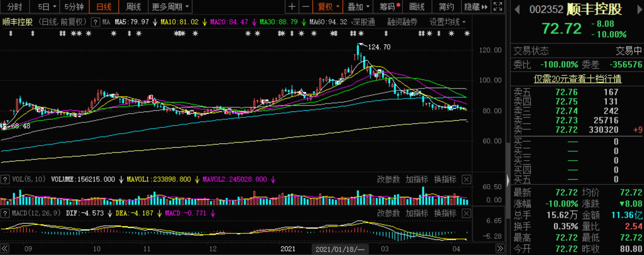644x255 pixels.
Task: Switch to 简约 simplified mode
Action: (x=446, y=7)
